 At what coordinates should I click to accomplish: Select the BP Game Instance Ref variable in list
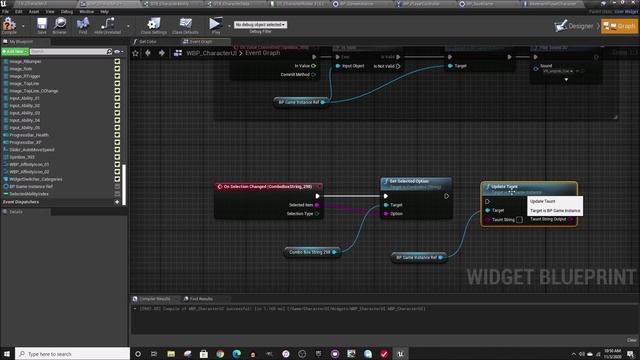31,187
